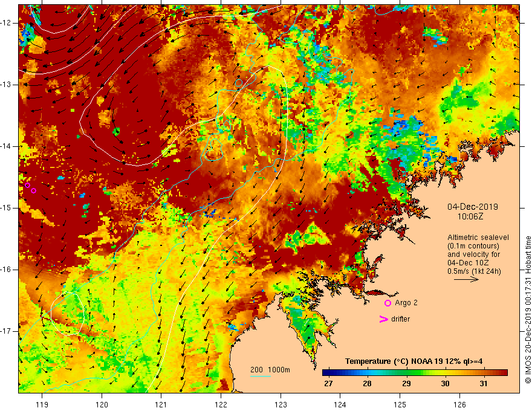Click the temperature colorbar near 29
This screenshot has width=532, height=411.
coord(406,373)
